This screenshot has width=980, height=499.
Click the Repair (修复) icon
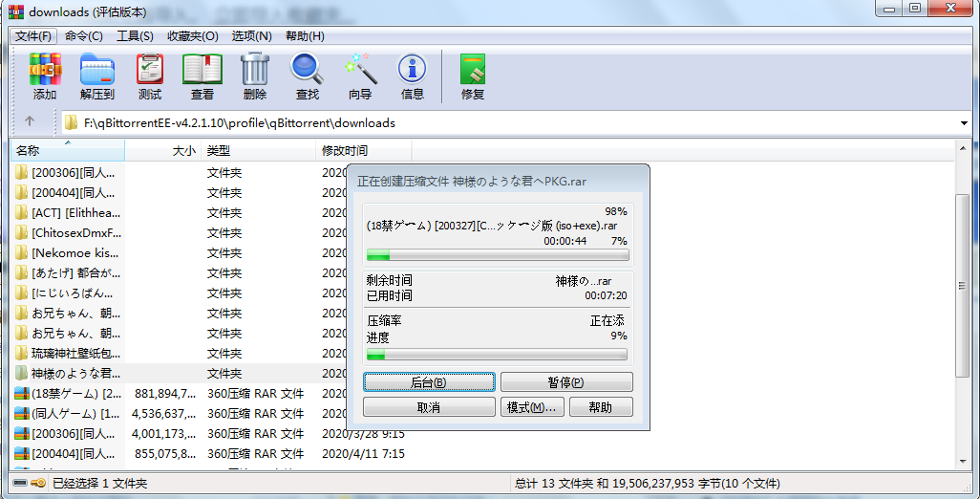(473, 70)
